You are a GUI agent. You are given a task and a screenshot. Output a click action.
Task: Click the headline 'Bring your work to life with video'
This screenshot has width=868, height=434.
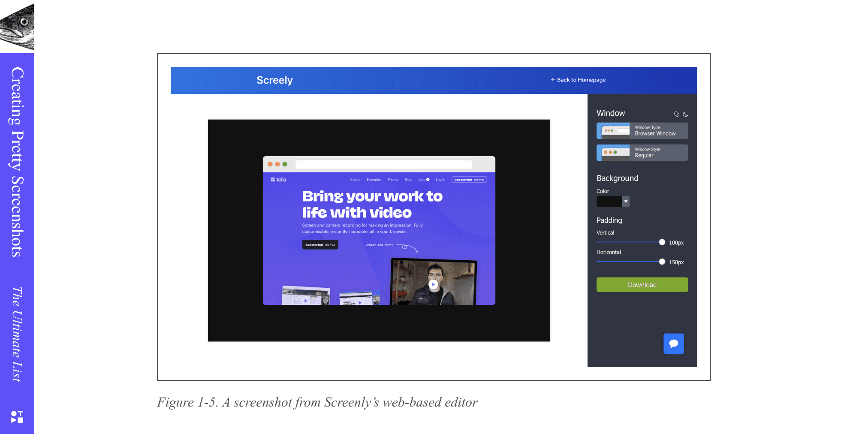(x=372, y=205)
